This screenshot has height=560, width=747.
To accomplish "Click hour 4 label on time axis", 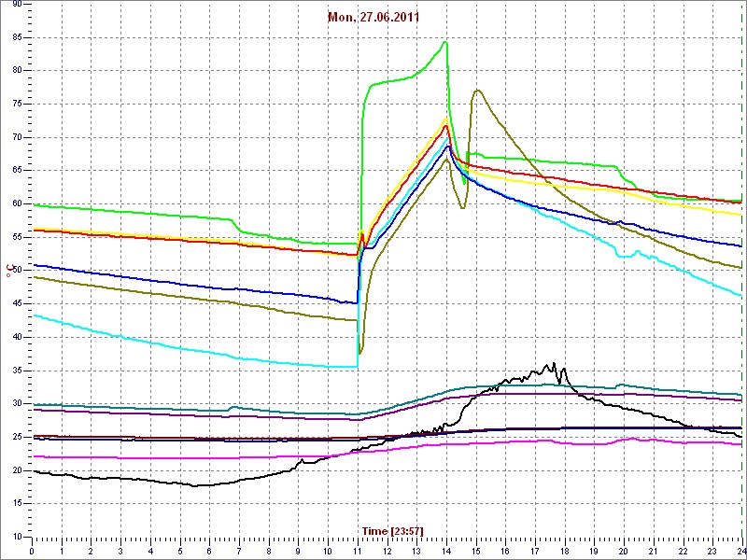I will (x=150, y=553).
